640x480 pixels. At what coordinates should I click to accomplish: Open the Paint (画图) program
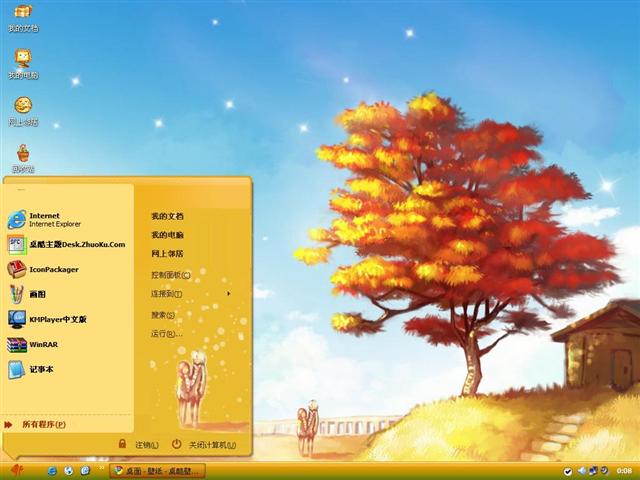click(27, 294)
